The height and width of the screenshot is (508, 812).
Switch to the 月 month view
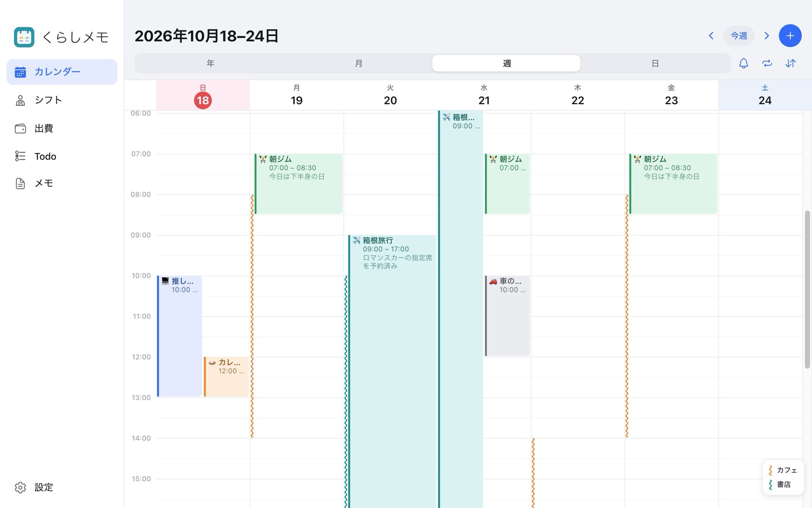(358, 63)
